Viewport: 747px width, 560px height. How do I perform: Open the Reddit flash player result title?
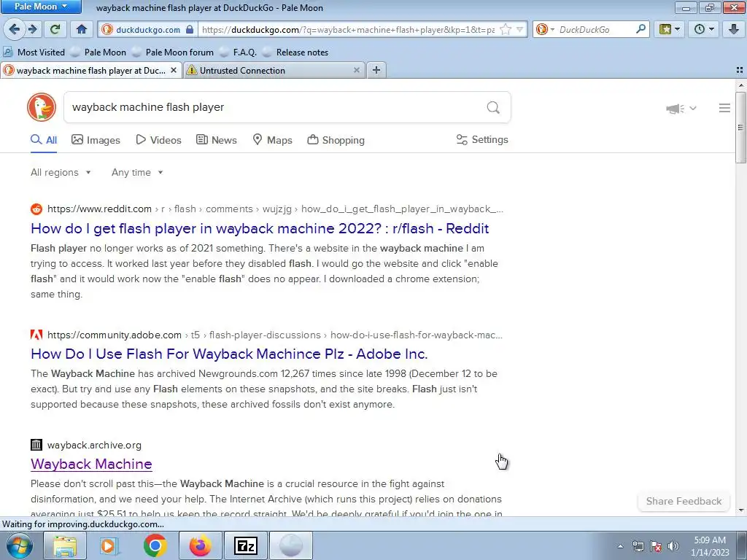coord(260,228)
